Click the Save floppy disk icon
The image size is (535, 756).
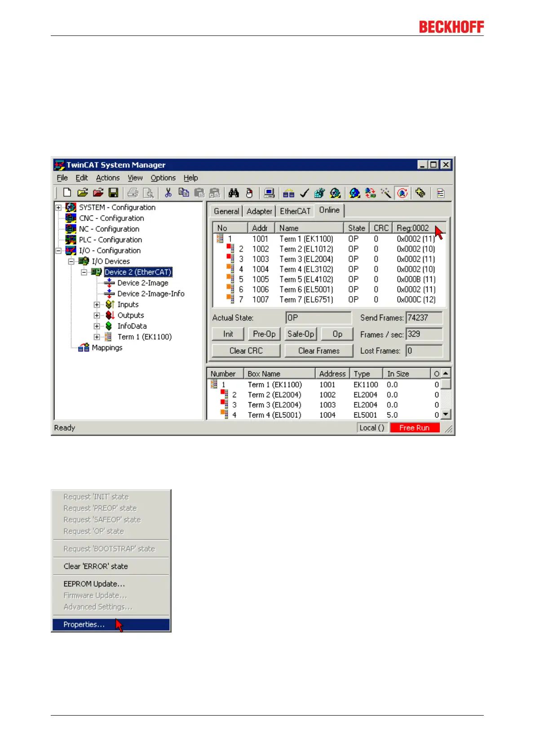(x=113, y=193)
